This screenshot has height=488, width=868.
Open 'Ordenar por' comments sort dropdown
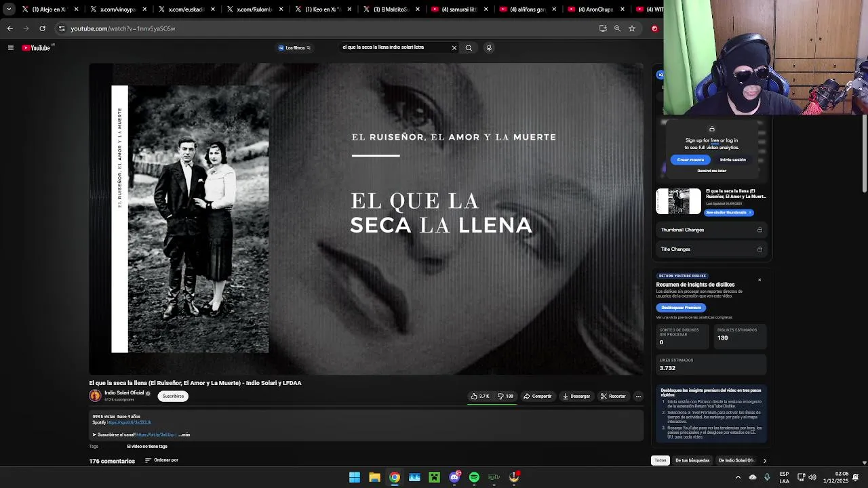click(x=161, y=460)
